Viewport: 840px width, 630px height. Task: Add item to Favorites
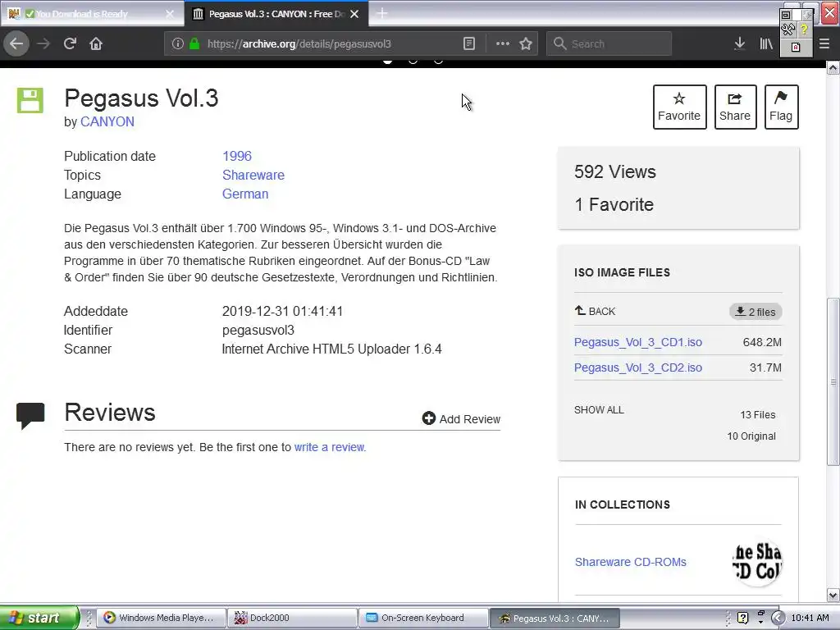click(x=678, y=107)
